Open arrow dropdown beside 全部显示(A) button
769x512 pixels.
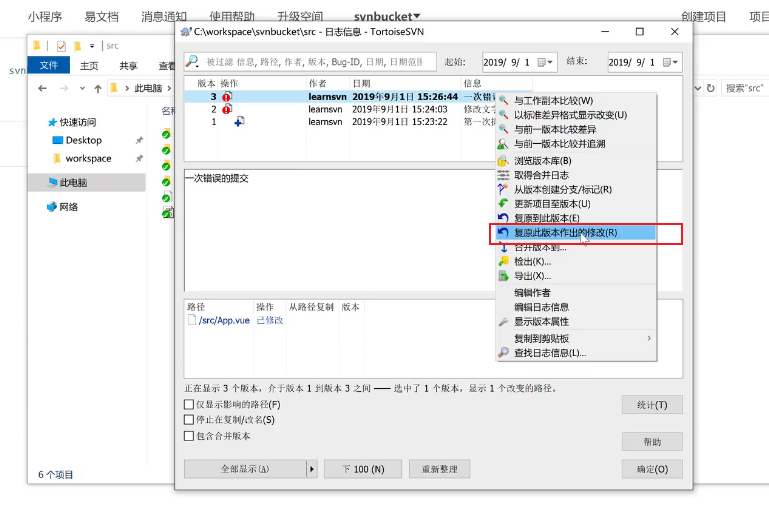coord(312,469)
